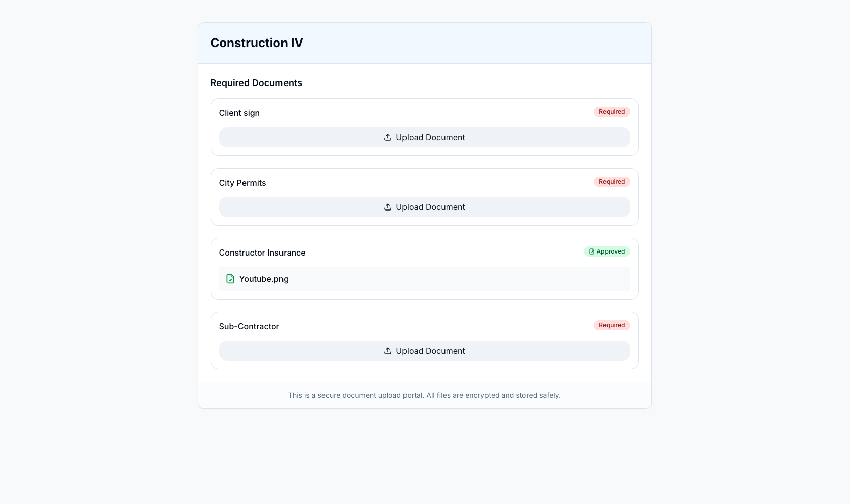Click the Required Documents section heading
Image resolution: width=850 pixels, height=504 pixels.
256,83
